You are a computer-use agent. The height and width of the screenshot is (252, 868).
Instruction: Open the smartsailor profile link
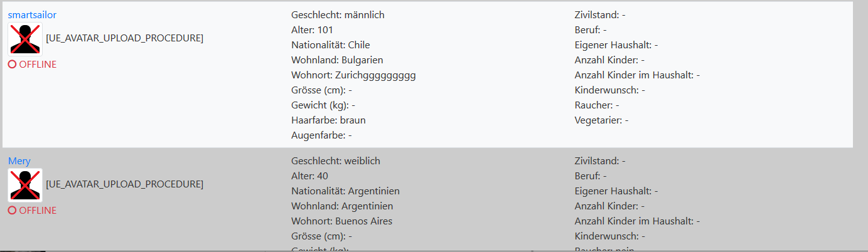[x=27, y=15]
